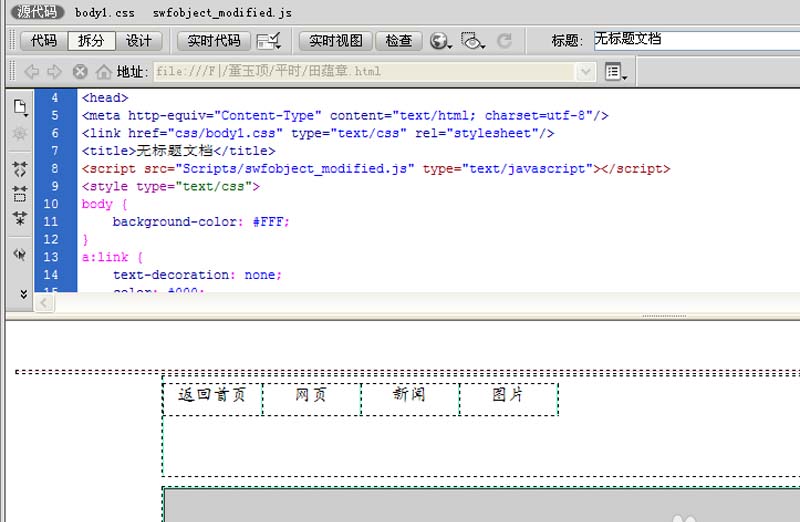
Task: Switch to 拆分 split view
Action: point(91,41)
